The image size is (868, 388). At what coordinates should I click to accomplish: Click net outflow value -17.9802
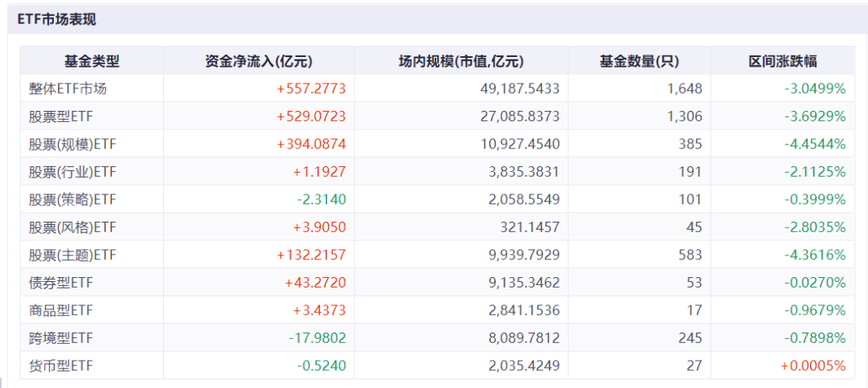(x=317, y=338)
